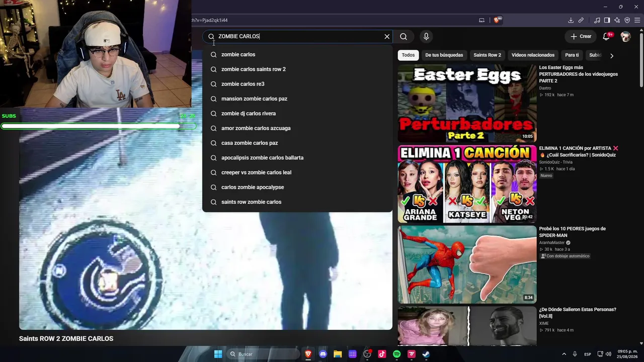This screenshot has height=362, width=644.
Task: Open the Easter Eggs Perturbadores video thumbnail
Action: (467, 104)
